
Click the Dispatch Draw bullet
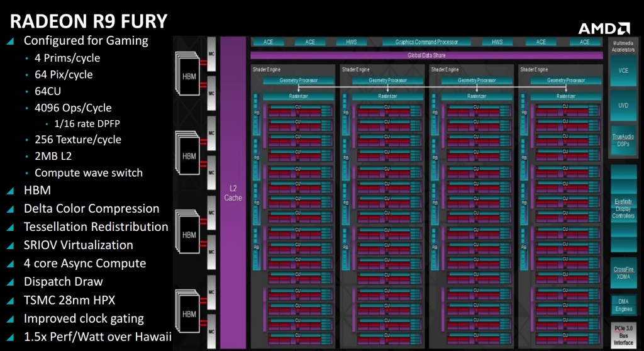pyautogui.click(x=64, y=282)
